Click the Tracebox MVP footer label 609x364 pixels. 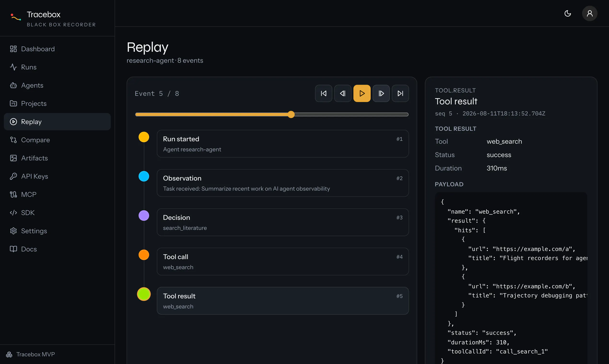click(x=36, y=354)
